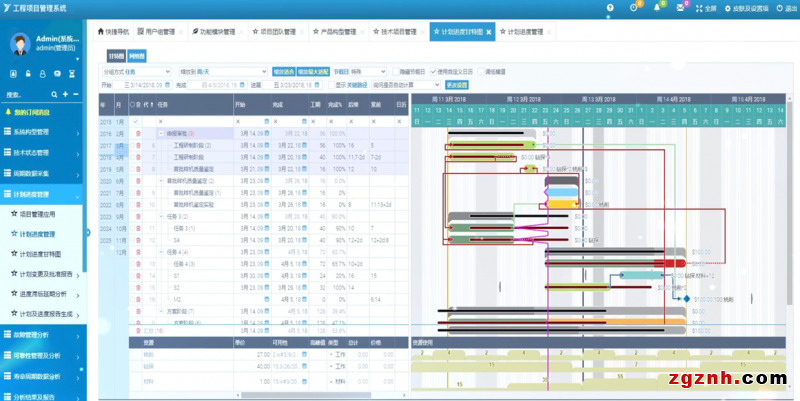Click the search magnifier icon in sidebar

coord(52,94)
